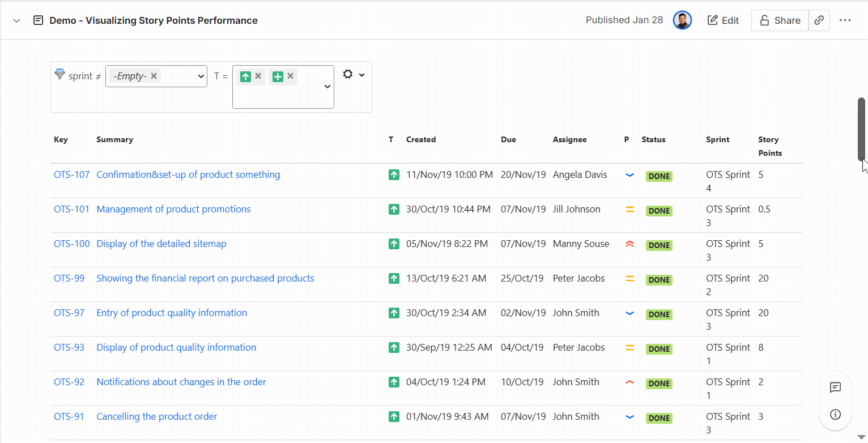The image size is (868, 443).
Task: Open the more actions ellipsis menu
Action: [845, 20]
